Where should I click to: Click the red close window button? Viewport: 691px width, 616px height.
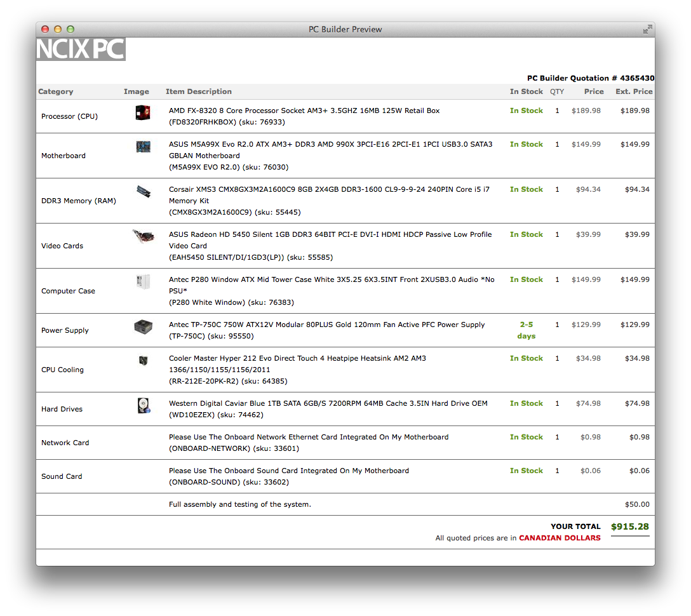[45, 29]
